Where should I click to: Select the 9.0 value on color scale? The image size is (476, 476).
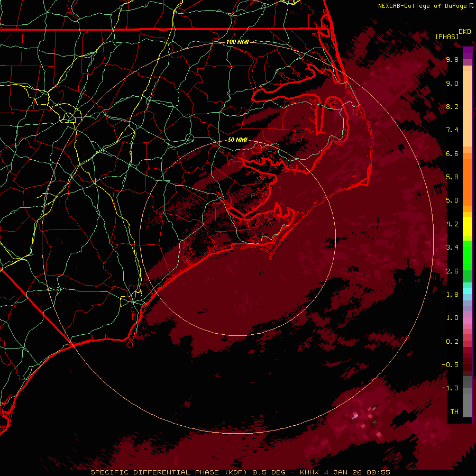click(x=452, y=83)
